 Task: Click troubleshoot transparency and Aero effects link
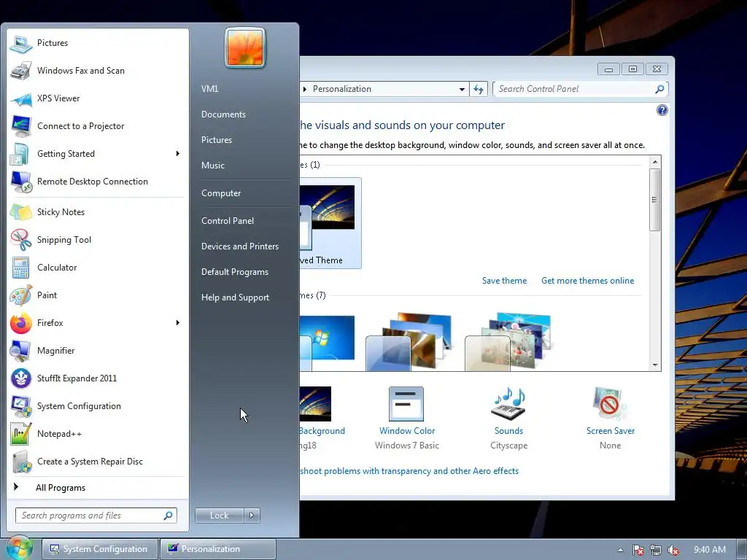point(409,470)
